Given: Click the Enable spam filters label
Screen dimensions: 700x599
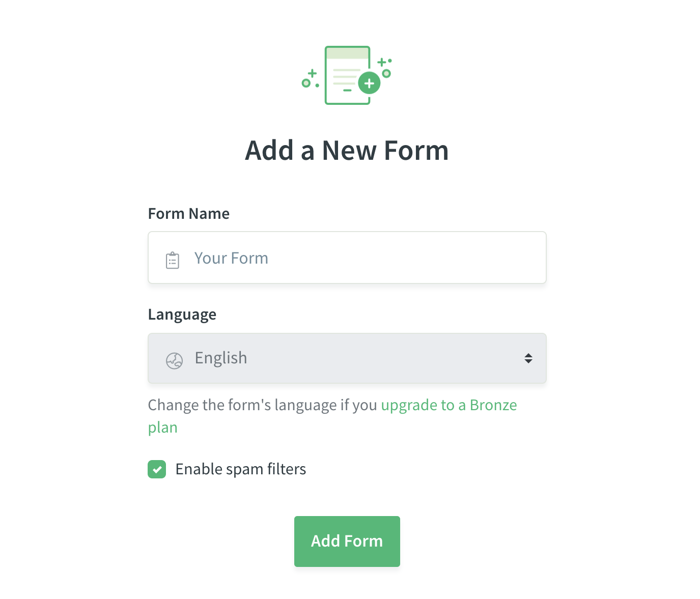Looking at the screenshot, I should click(x=241, y=469).
